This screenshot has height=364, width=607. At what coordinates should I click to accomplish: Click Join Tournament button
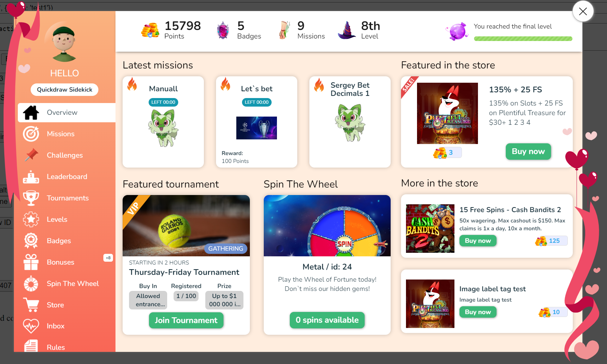point(186,320)
